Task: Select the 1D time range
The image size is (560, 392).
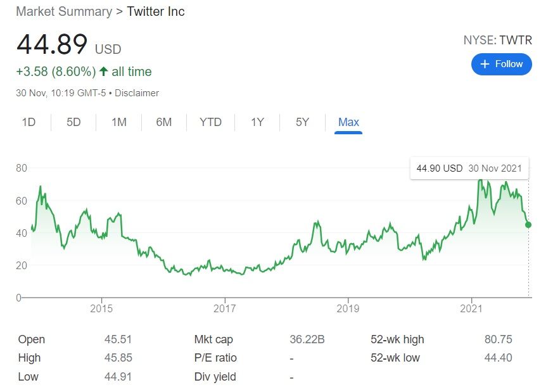Action: [28, 122]
